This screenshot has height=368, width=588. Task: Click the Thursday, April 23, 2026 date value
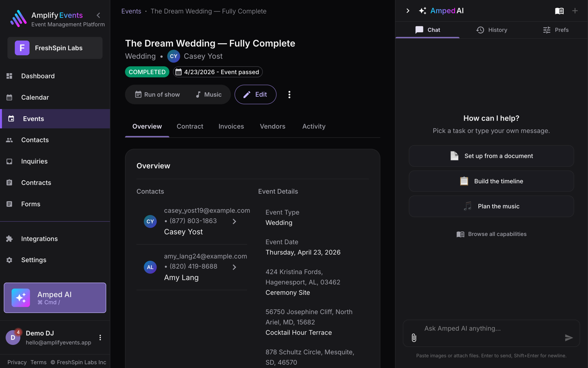click(x=303, y=252)
